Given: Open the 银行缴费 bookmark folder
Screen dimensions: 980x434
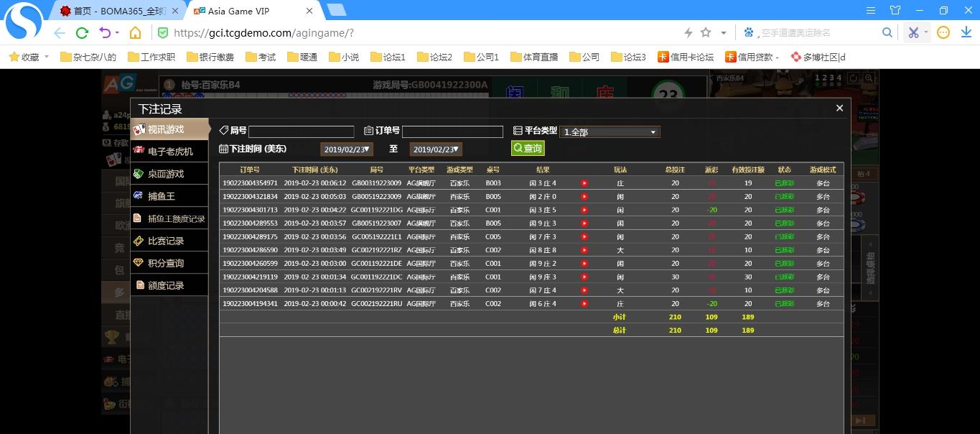Looking at the screenshot, I should click(x=210, y=57).
